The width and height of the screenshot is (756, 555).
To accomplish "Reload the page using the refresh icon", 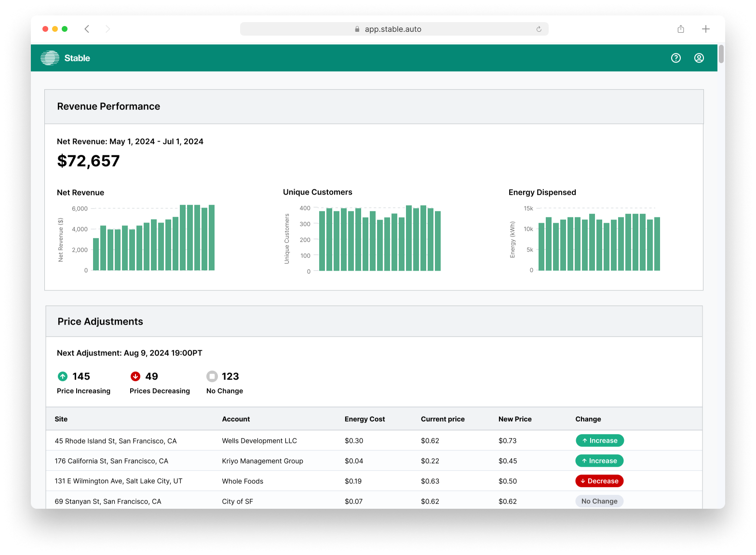I will pyautogui.click(x=539, y=29).
